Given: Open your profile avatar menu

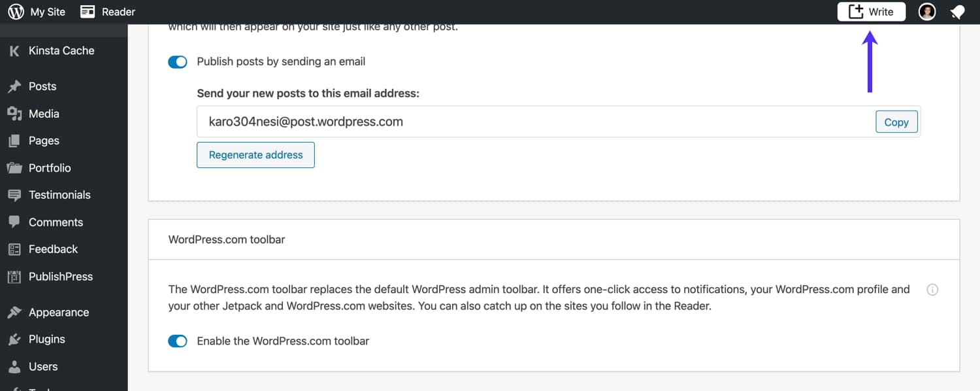Looking at the screenshot, I should (x=926, y=11).
